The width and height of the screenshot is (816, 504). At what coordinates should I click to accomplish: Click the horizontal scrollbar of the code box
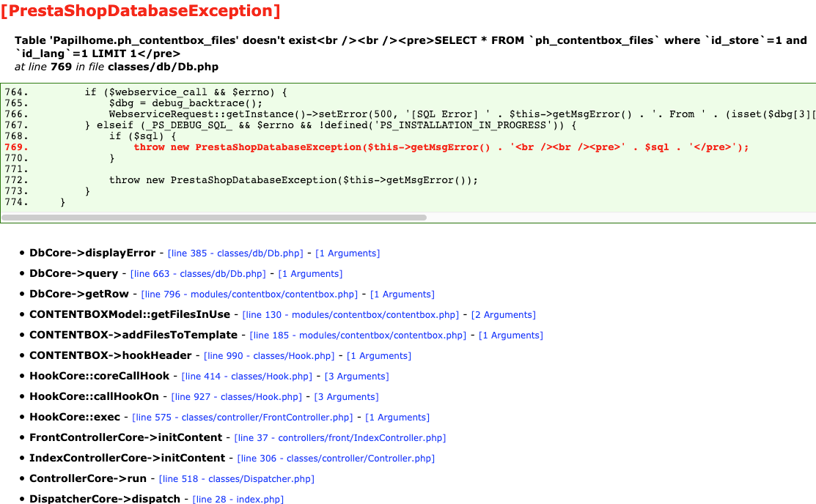[214, 218]
